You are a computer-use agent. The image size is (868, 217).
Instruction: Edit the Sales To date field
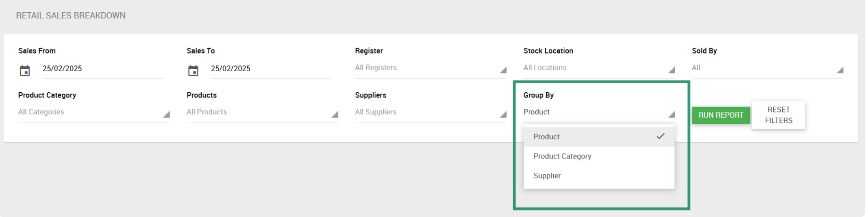(x=271, y=69)
